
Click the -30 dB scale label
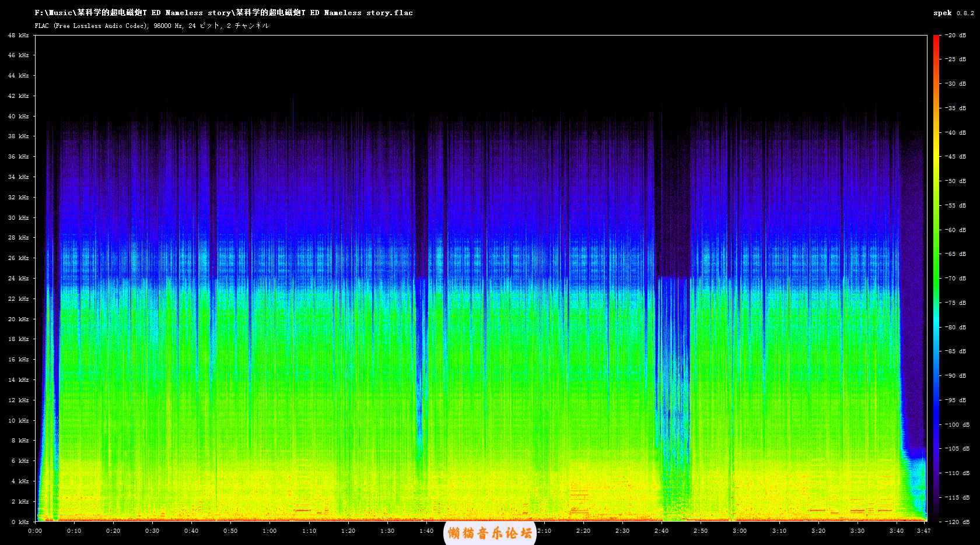click(957, 84)
